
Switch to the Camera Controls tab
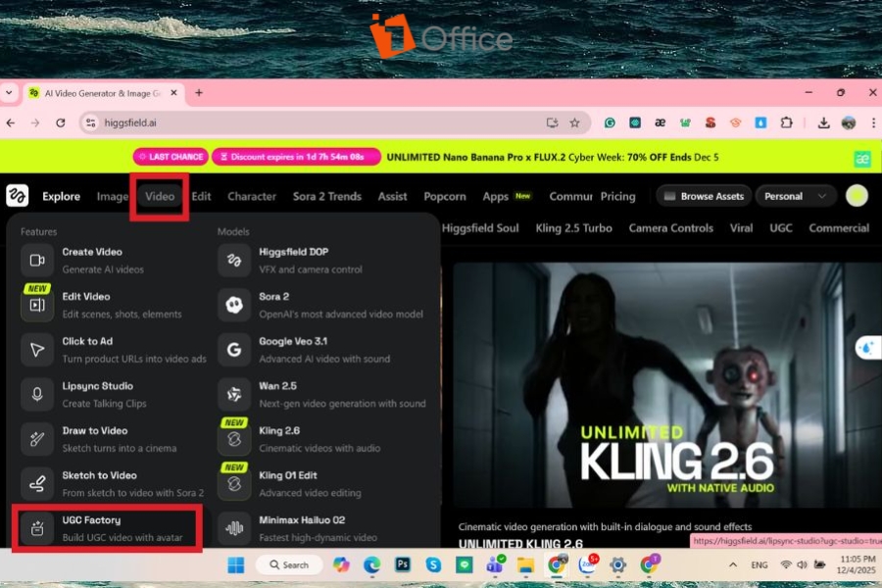[x=670, y=228]
